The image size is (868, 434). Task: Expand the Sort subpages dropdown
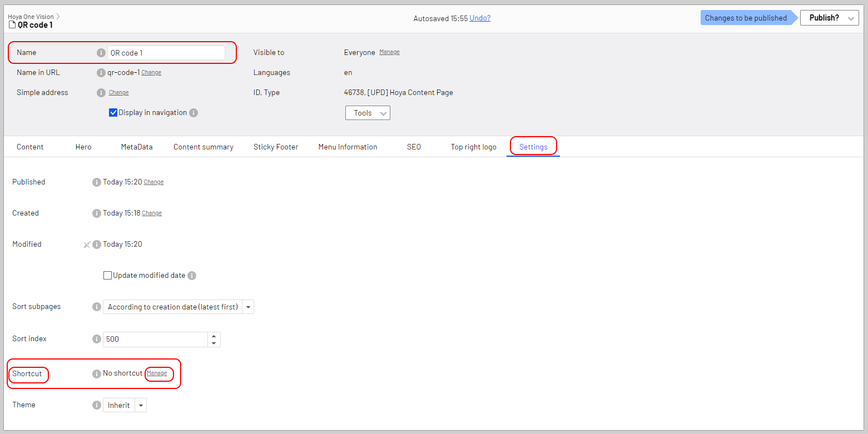click(248, 307)
